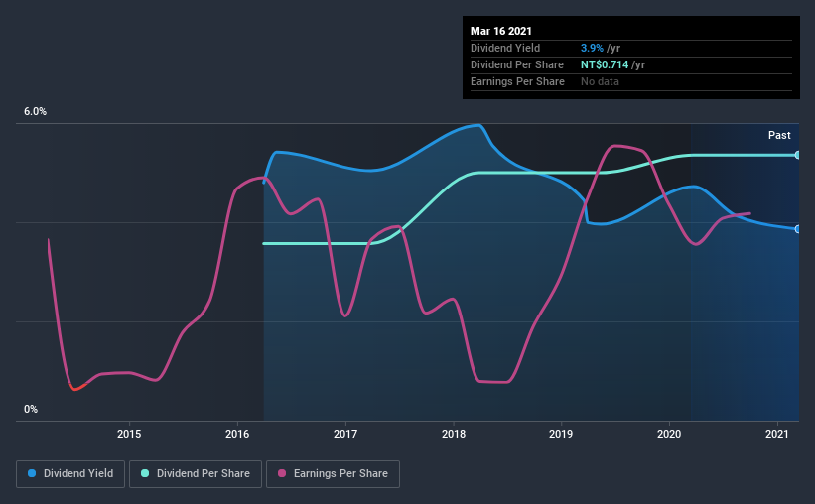Click the tooltip's Dividend Yield row label
The image size is (815, 504).
[505, 48]
